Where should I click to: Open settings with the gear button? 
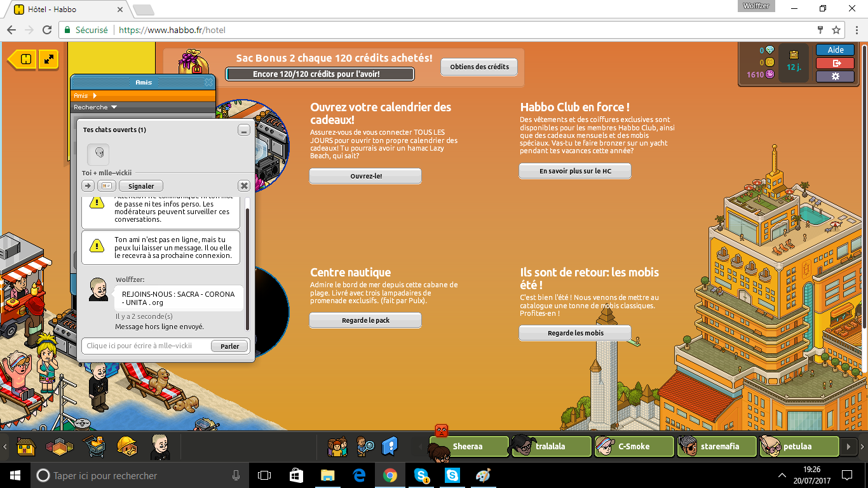click(x=836, y=76)
